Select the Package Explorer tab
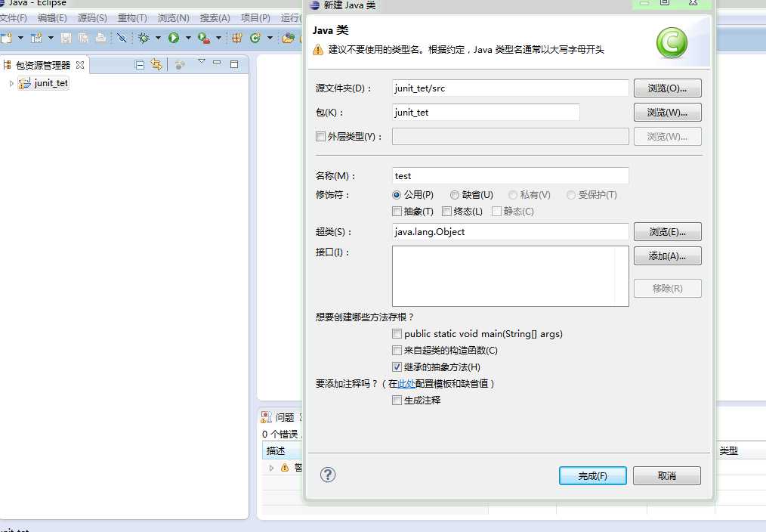This screenshot has height=532, width=766. (x=43, y=65)
